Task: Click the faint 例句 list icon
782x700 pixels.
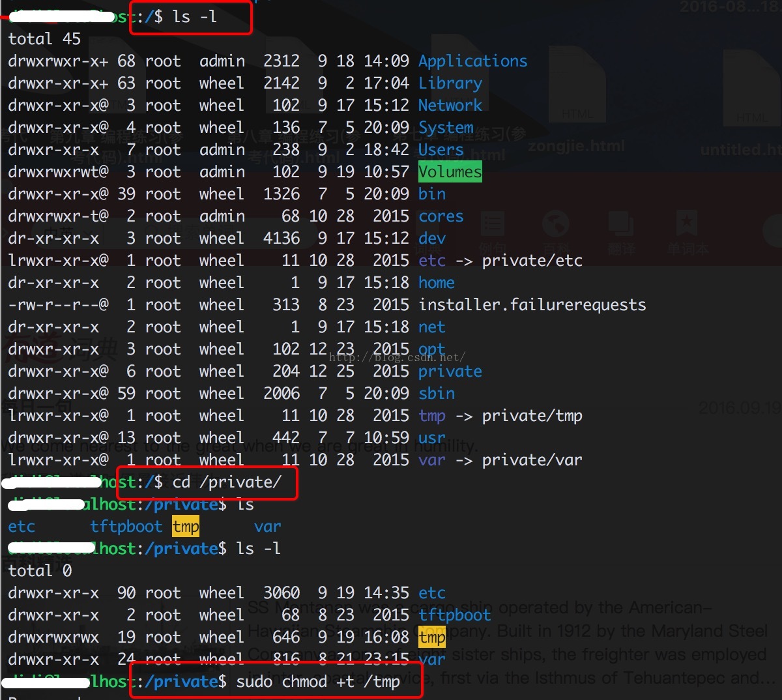Action: tap(492, 225)
